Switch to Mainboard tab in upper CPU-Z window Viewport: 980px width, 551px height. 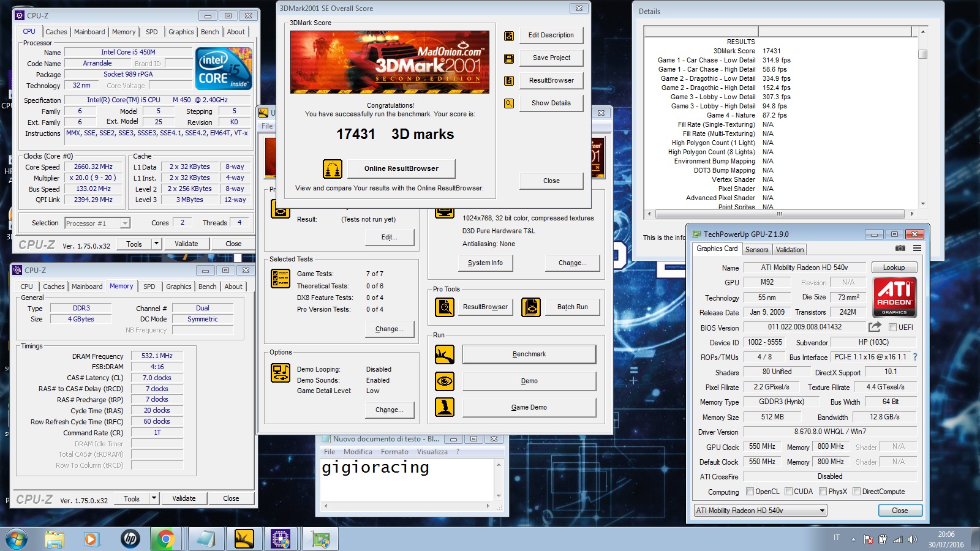(x=89, y=32)
